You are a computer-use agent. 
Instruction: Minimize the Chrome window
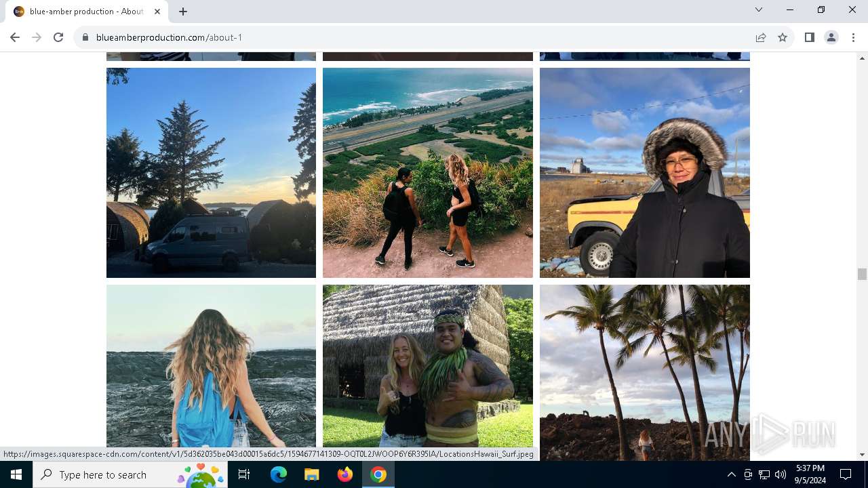click(790, 9)
